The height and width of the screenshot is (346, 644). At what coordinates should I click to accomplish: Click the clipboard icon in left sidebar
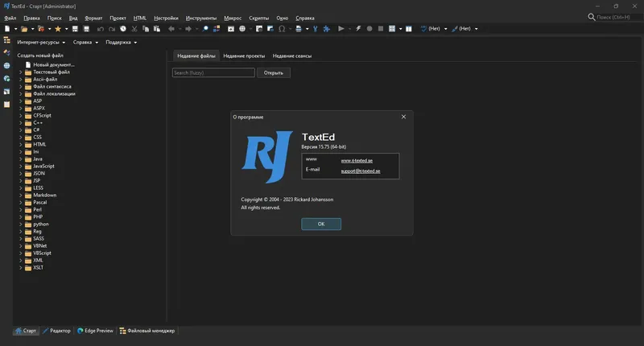click(x=6, y=105)
